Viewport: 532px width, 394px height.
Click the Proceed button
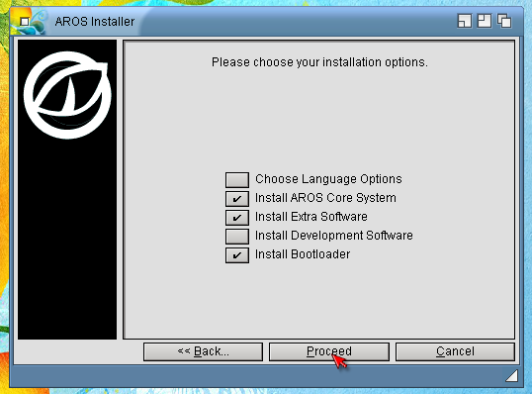point(328,351)
